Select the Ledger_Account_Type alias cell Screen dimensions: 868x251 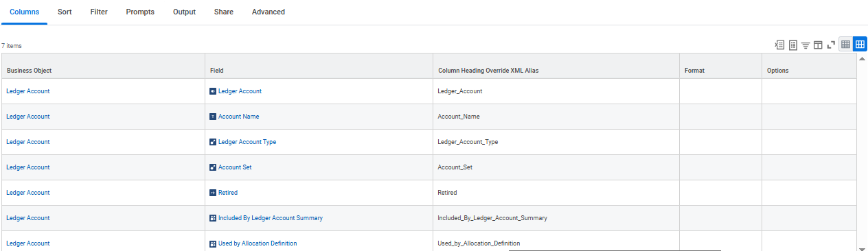[x=556, y=142]
